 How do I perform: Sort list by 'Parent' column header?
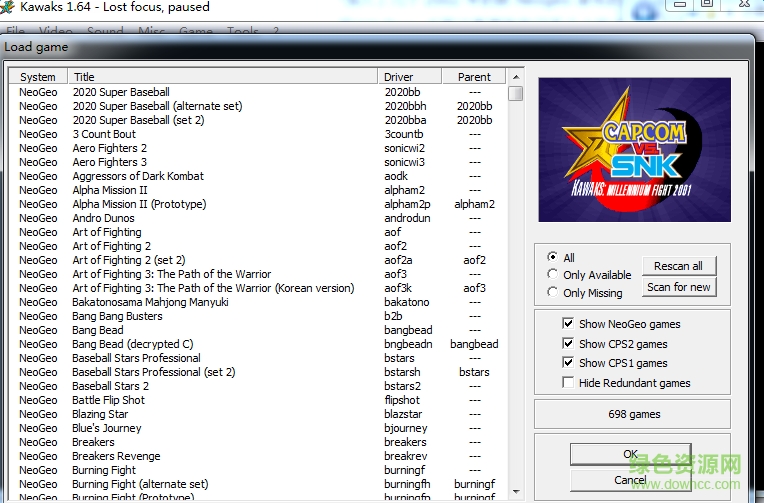(474, 77)
